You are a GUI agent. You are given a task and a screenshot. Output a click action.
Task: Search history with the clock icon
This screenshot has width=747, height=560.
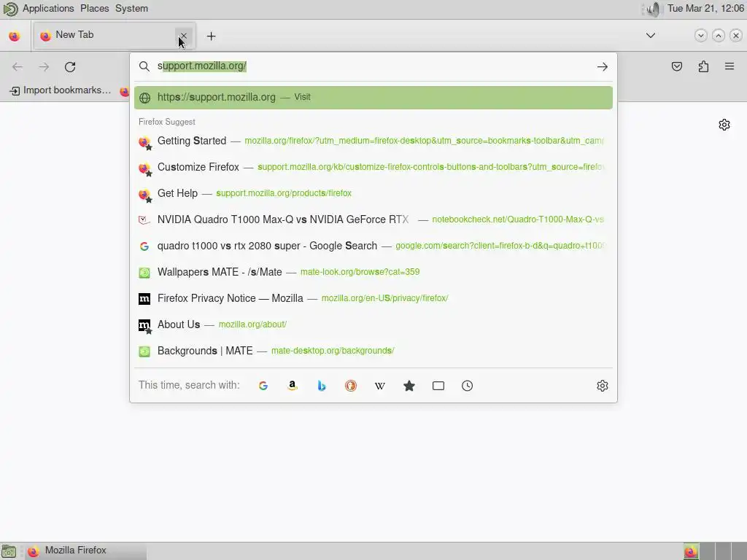[x=468, y=386]
